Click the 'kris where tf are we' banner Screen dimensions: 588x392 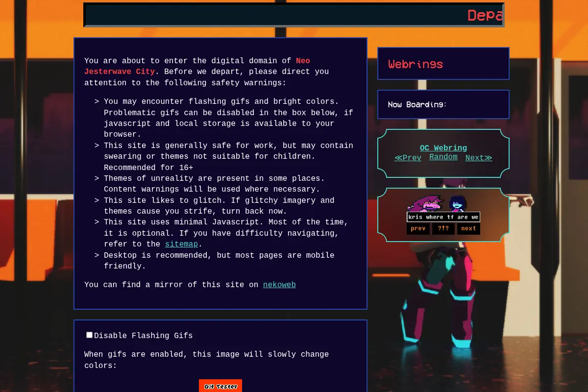pos(443,217)
